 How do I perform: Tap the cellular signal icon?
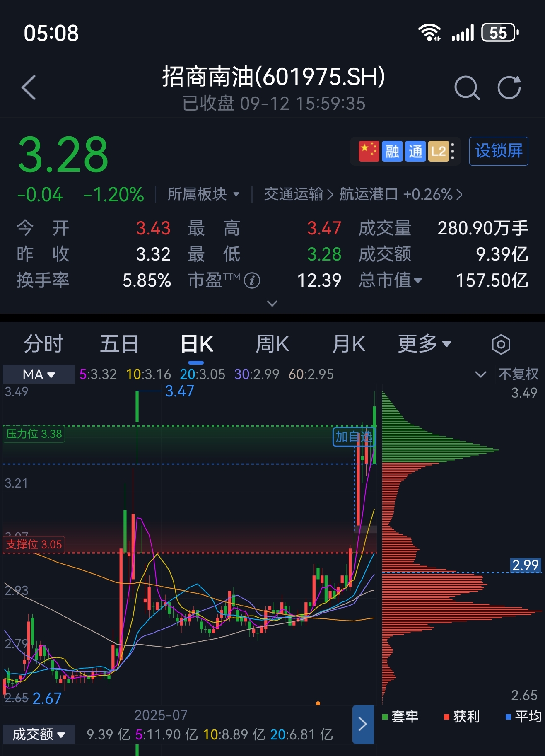tap(463, 33)
